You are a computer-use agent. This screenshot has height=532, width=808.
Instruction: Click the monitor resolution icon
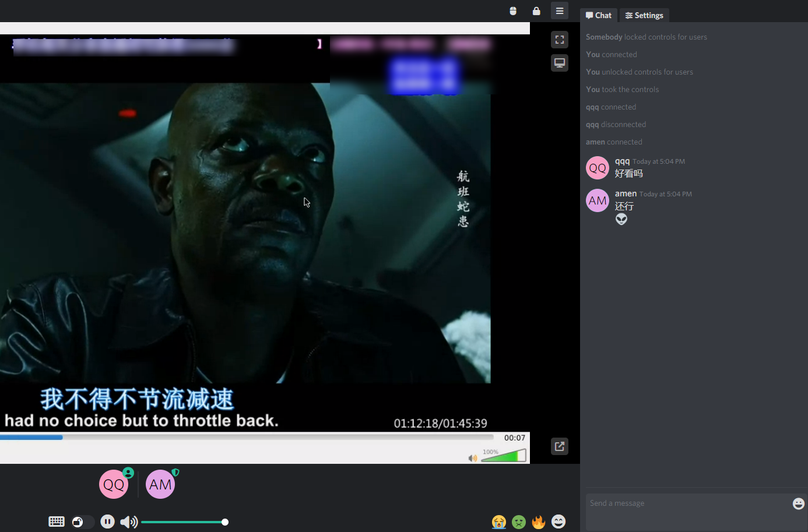click(x=560, y=63)
